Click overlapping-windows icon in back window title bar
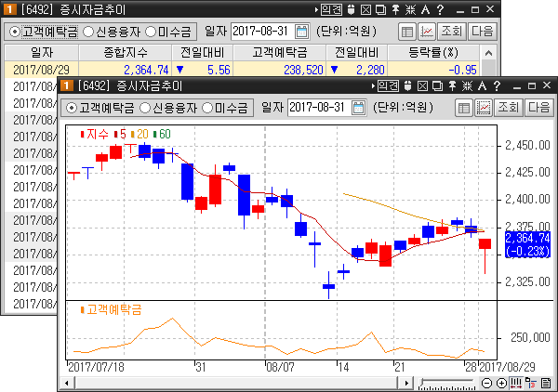The width and height of the screenshot is (558, 392). (380, 9)
